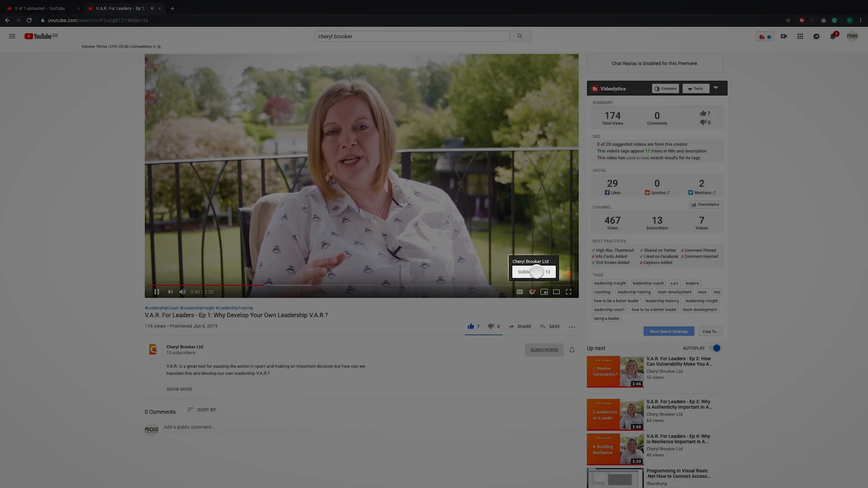Click the YouTube apps grid icon

(800, 37)
